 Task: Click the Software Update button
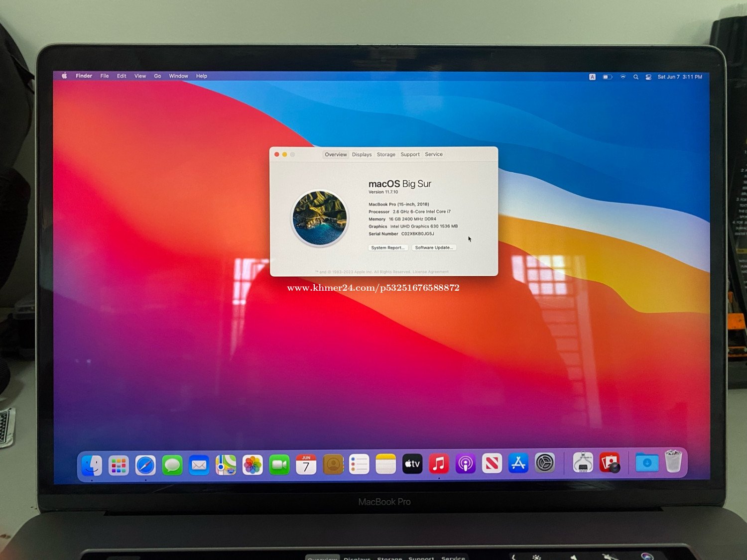click(434, 247)
